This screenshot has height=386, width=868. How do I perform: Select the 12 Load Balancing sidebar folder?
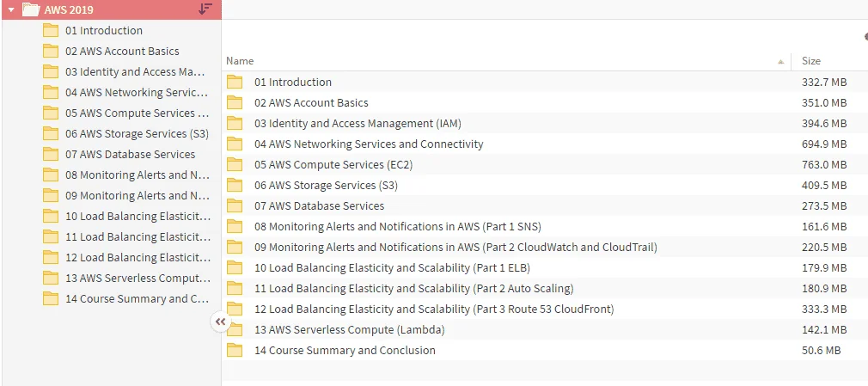pos(138,258)
